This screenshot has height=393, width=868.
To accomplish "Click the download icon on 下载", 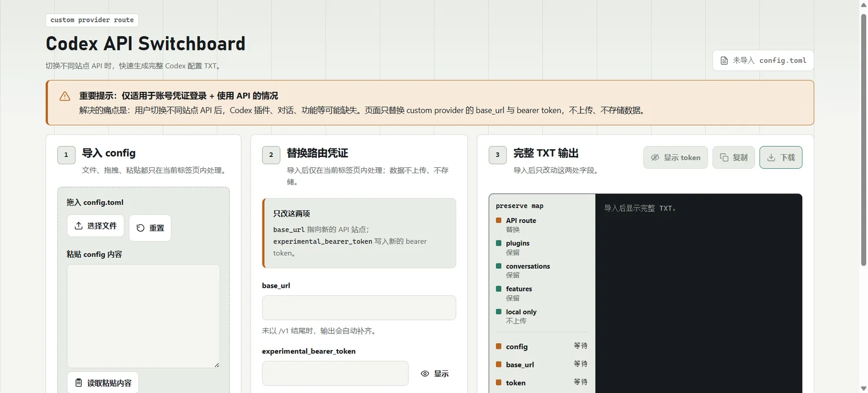I will coord(771,157).
